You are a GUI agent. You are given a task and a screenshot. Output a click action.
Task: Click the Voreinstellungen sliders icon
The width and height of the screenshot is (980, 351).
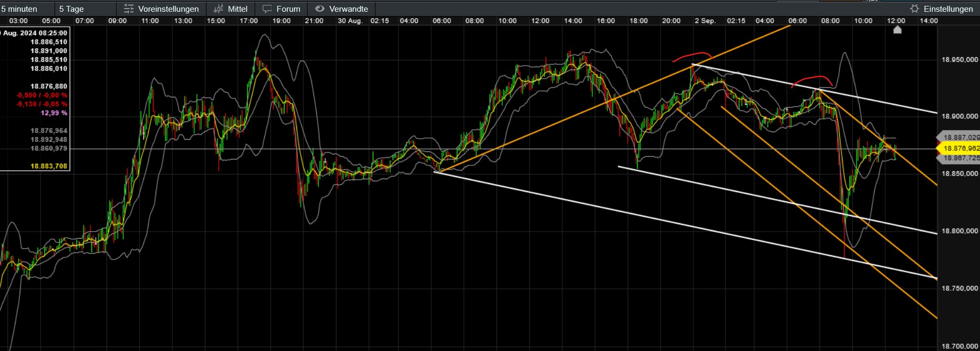[129, 9]
